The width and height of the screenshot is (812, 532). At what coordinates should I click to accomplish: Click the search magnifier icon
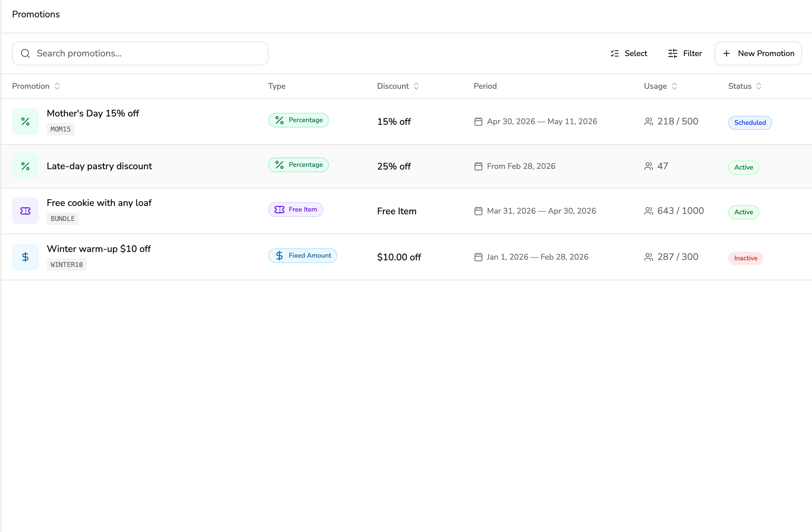[25, 53]
